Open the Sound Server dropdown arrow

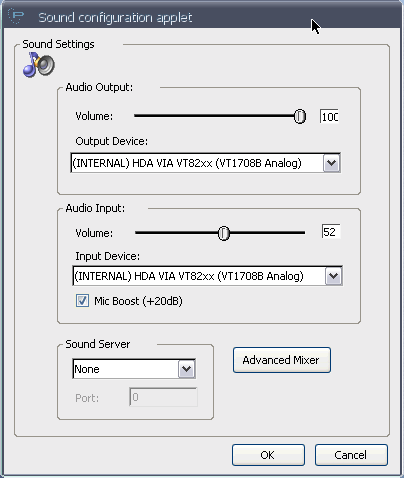coord(186,369)
